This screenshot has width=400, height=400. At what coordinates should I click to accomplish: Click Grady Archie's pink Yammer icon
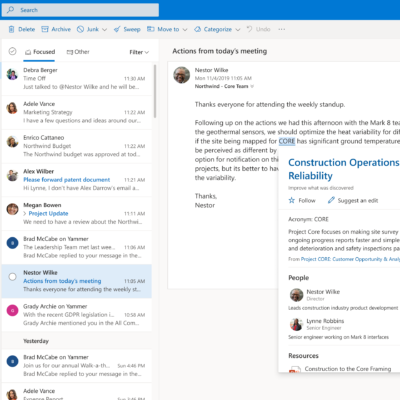click(x=12, y=310)
